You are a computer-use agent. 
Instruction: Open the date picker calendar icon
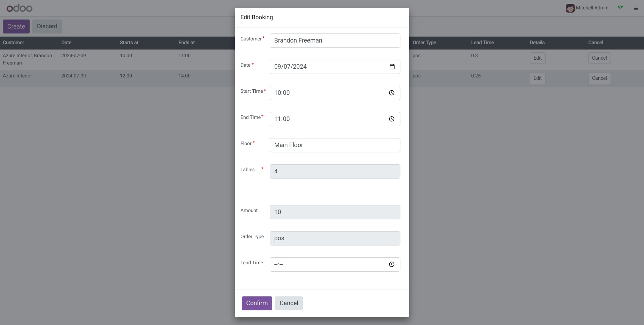(x=392, y=67)
